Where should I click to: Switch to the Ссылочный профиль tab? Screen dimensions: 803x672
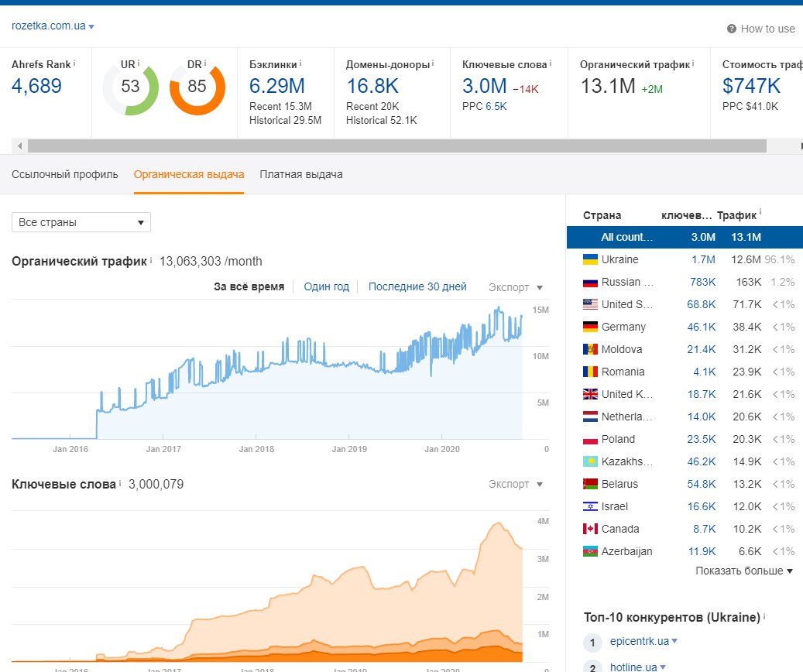[64, 175]
